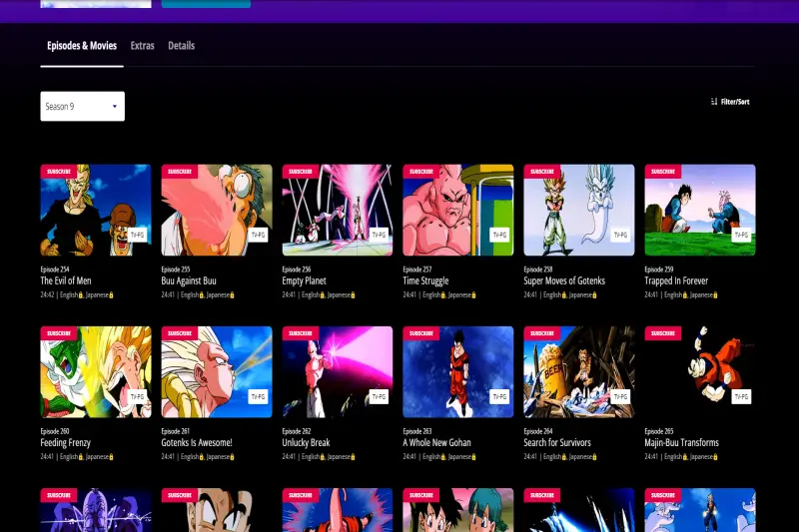Image resolution: width=799 pixels, height=532 pixels.
Task: Click TV-PG badge on Unlucky Break
Action: [379, 396]
